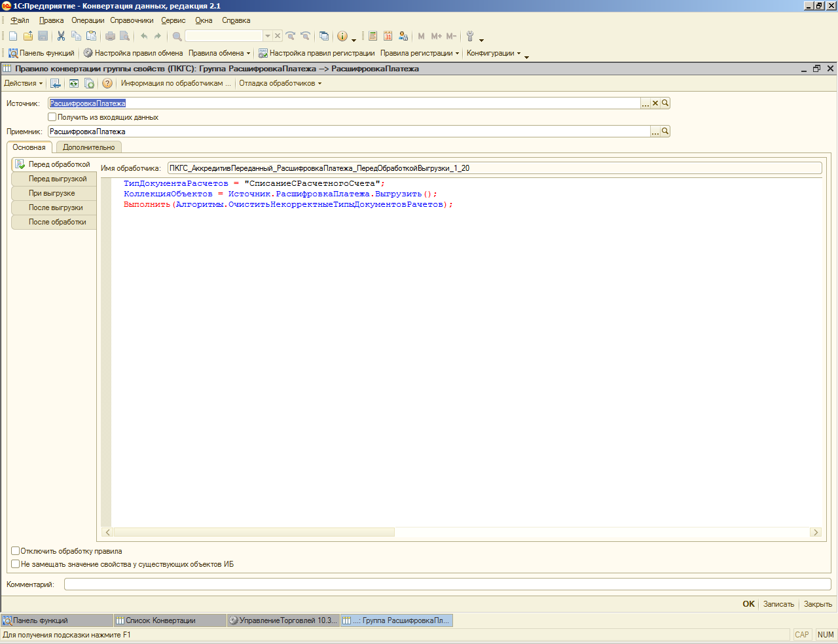838x644 pixels.
Task: Expand the Правила обмена dropdown
Action: 219,53
